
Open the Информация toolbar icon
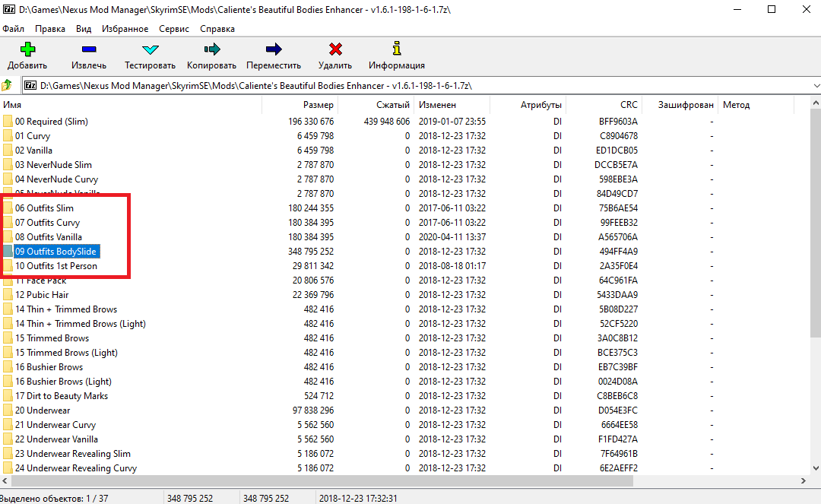(x=396, y=50)
